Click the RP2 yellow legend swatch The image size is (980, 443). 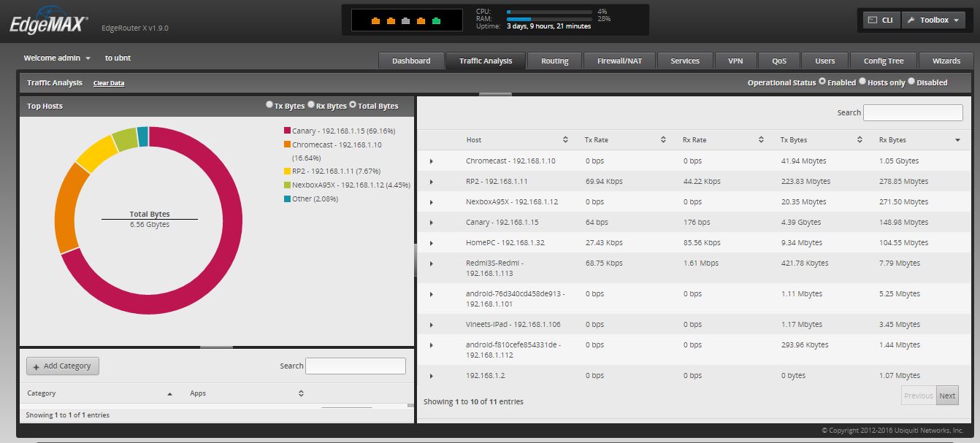tap(287, 171)
